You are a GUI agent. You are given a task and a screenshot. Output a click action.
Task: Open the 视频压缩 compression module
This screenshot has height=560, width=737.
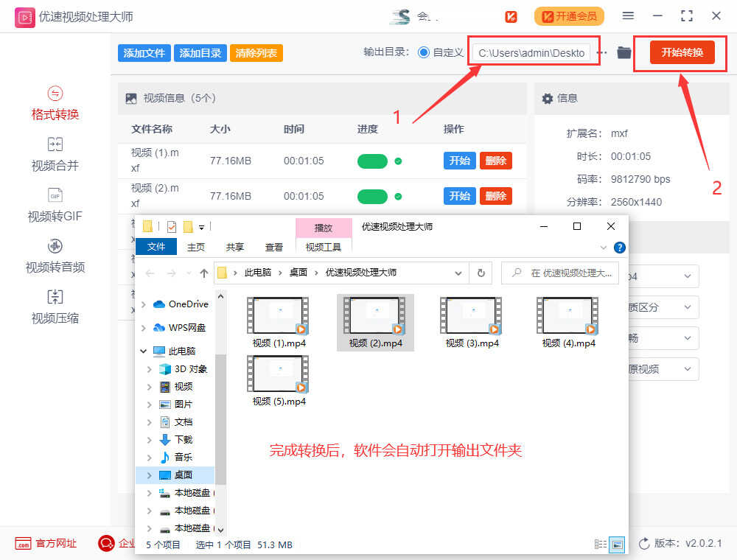(x=55, y=307)
